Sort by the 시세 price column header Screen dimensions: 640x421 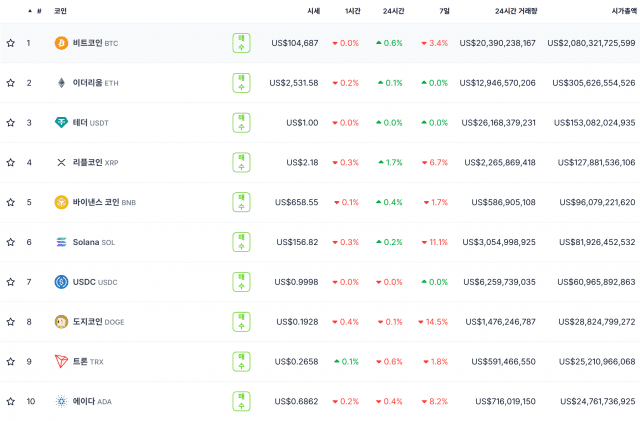(x=312, y=10)
